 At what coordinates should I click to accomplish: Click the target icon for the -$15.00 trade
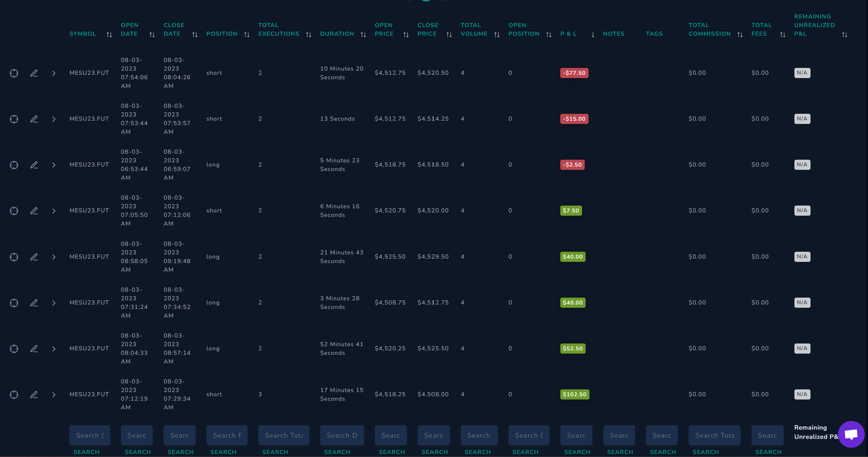[14, 119]
